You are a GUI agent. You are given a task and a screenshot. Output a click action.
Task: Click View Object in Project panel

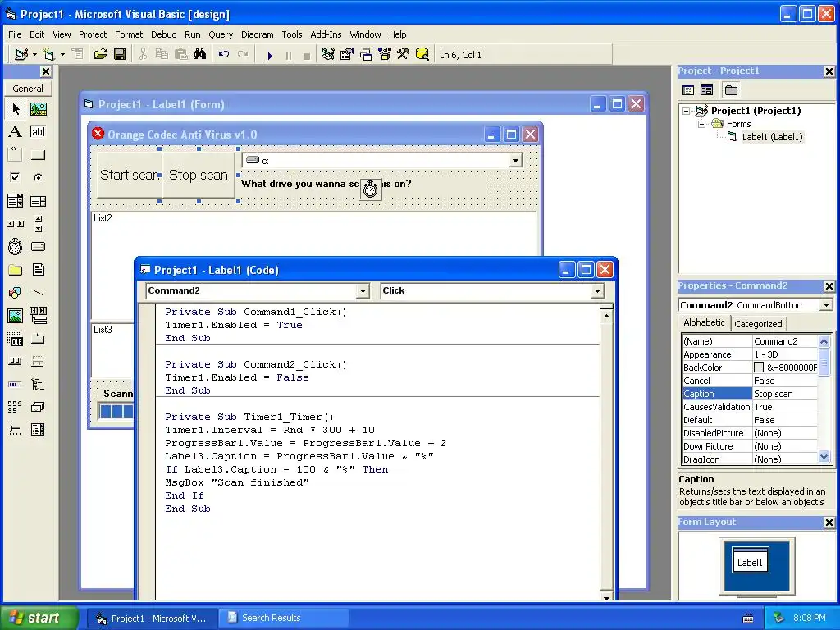click(x=706, y=90)
